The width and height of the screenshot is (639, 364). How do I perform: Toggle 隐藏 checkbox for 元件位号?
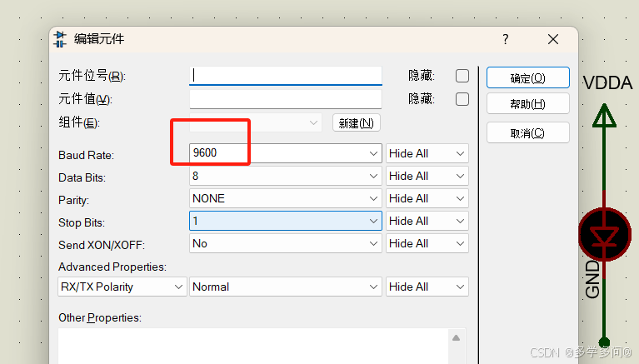coord(462,76)
